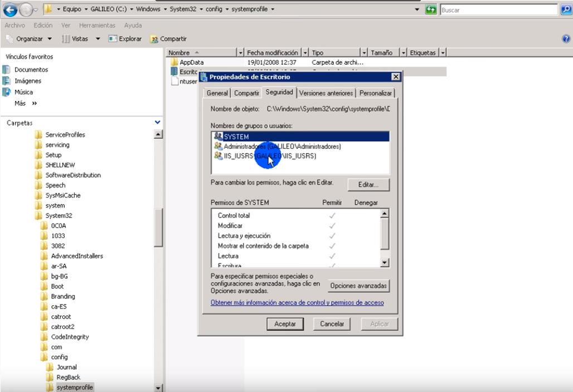This screenshot has width=573, height=392.
Task: Select the SYSTEM user entry
Action: (236, 137)
